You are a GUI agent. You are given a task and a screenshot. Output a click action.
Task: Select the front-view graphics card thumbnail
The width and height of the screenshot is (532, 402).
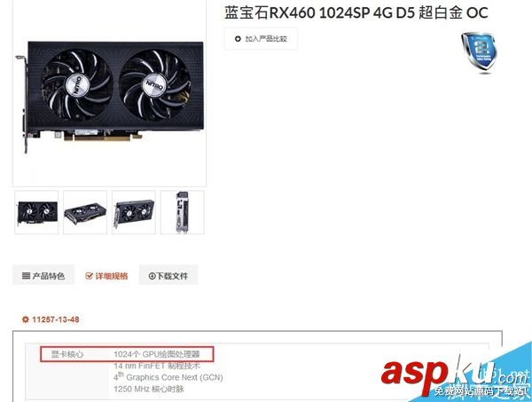tap(36, 212)
